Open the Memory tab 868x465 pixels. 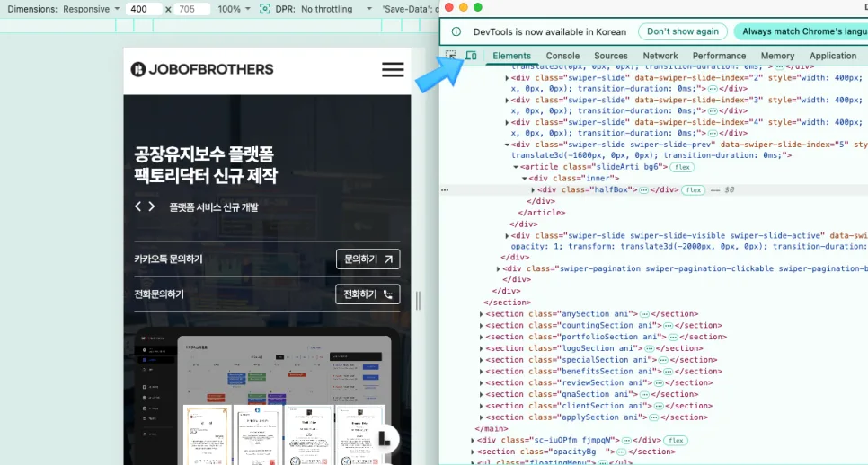click(x=777, y=56)
